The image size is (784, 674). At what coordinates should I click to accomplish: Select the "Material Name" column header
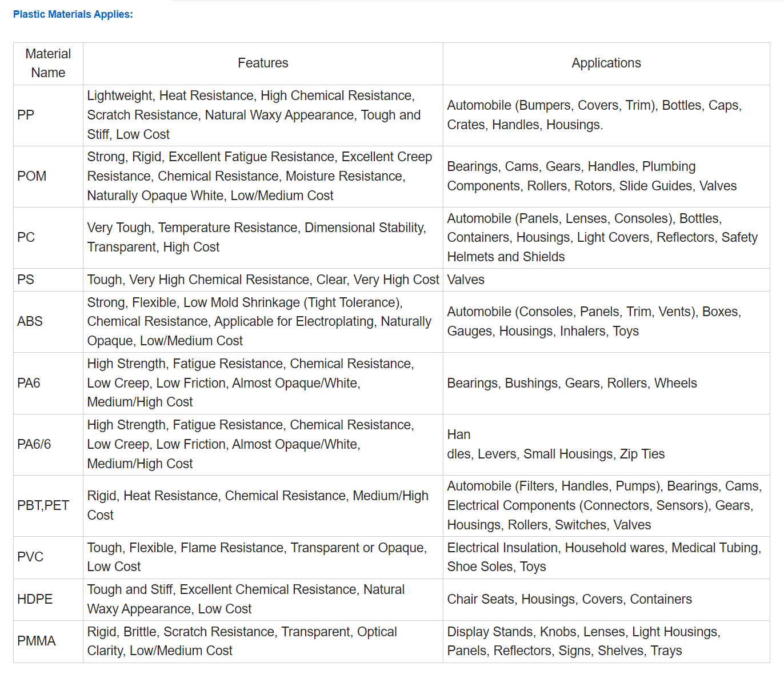click(48, 63)
